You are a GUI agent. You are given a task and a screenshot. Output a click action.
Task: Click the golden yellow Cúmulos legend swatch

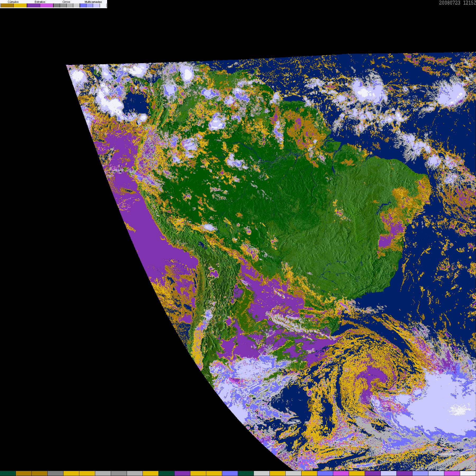point(20,5)
